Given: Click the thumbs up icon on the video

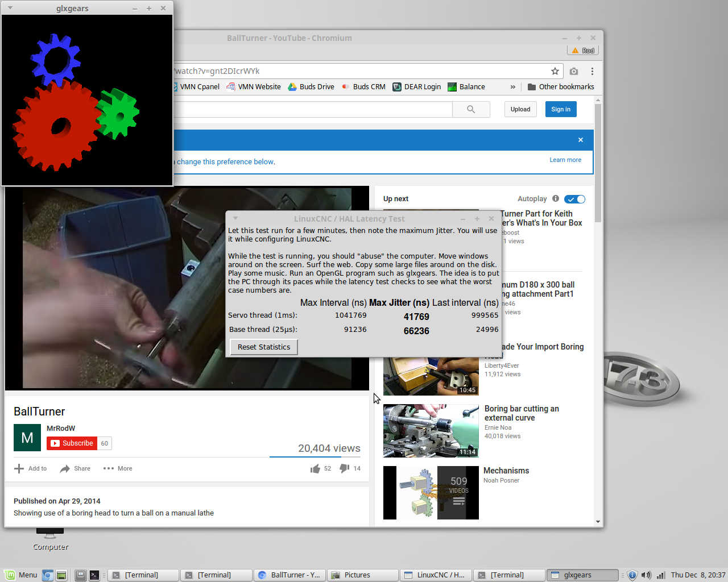Looking at the screenshot, I should coord(316,468).
